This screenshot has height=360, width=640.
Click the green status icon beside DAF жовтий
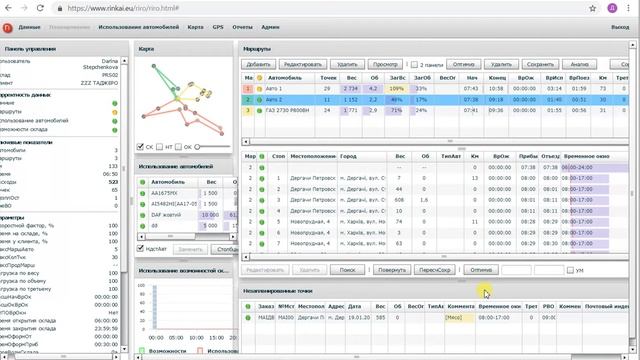tap(142, 215)
